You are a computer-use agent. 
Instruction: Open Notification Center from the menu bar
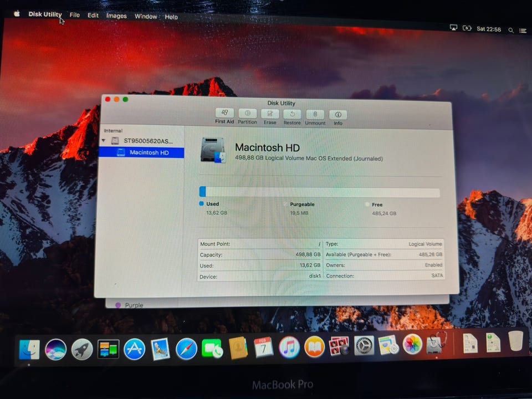[x=523, y=31]
